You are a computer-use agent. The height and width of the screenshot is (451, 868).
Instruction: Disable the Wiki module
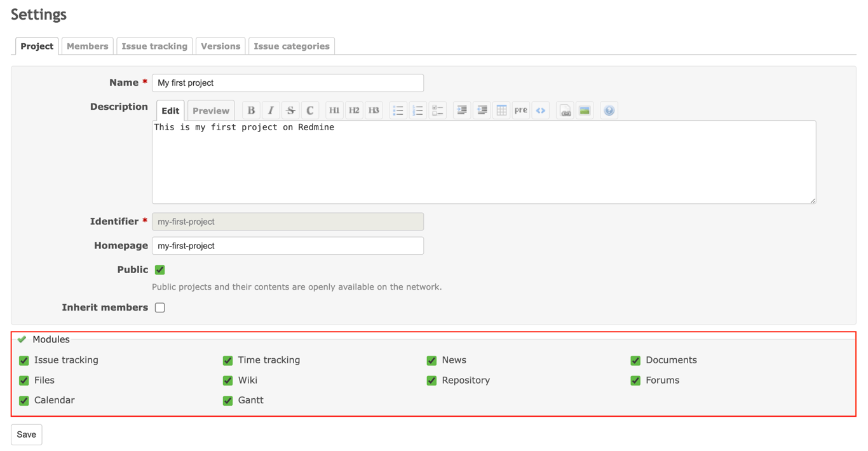pos(227,380)
